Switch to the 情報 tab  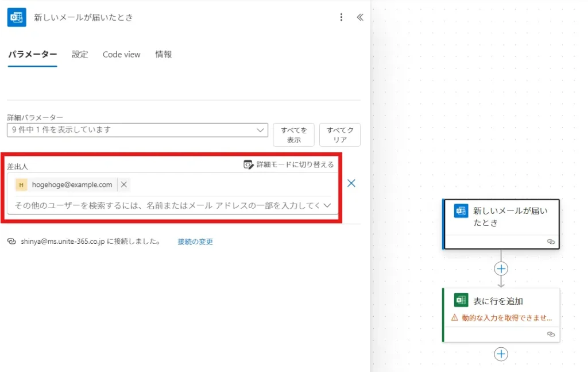(x=163, y=55)
